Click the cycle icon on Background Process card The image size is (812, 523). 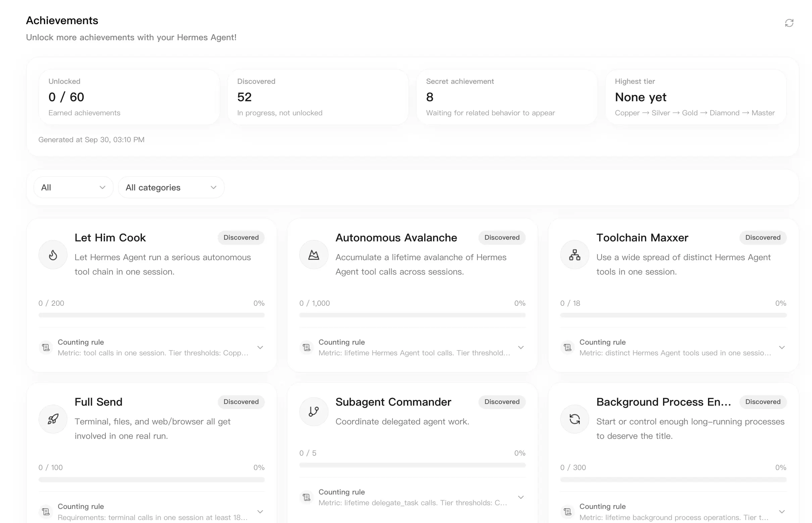(x=574, y=419)
